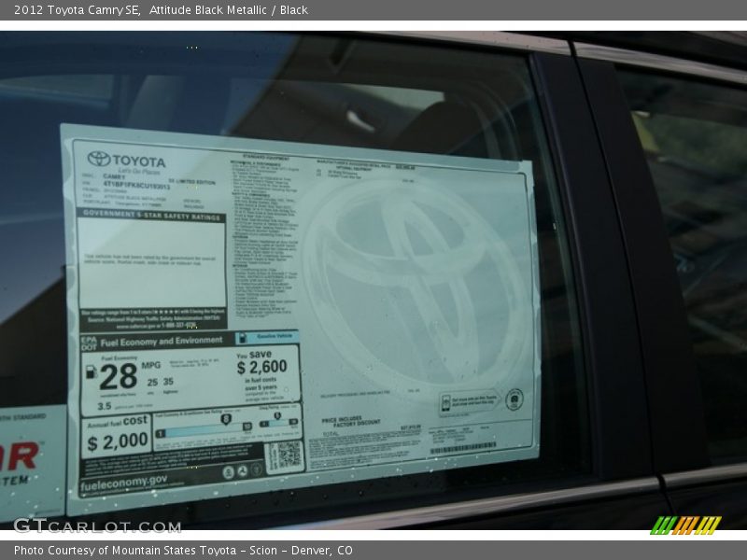747x560 pixels.
Task: Click the smartphone icon near the sticker bottom
Action: (446, 403)
